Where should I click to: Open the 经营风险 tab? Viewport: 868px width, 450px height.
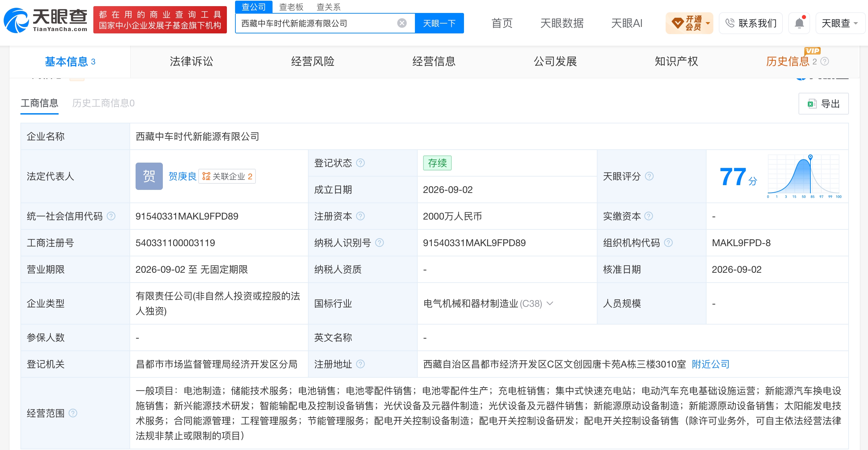(x=312, y=62)
